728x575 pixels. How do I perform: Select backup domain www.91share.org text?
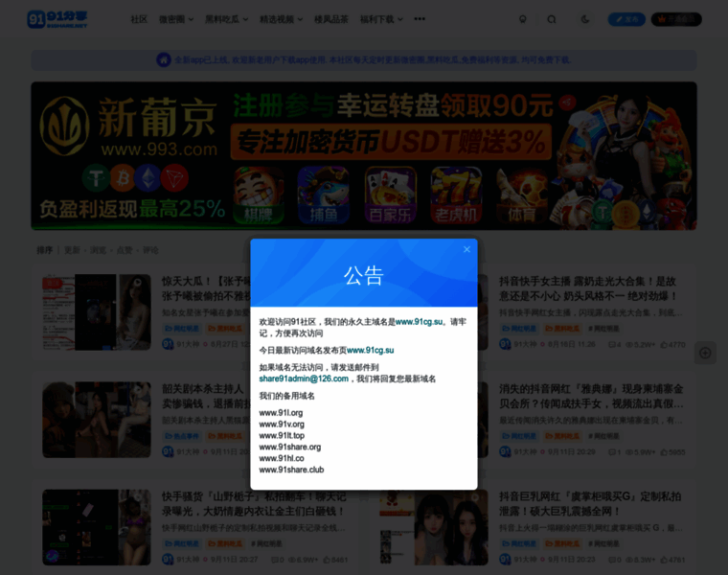[290, 447]
